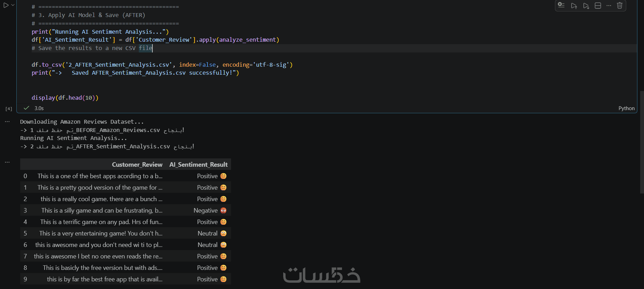
Task: Execute cells above using toolbar icon
Action: point(574,6)
